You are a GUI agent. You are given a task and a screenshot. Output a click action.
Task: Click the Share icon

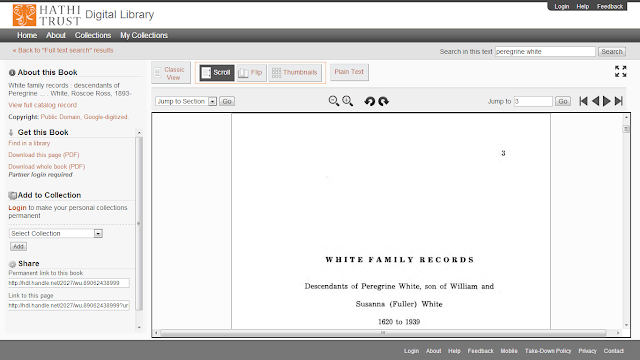pos(12,264)
